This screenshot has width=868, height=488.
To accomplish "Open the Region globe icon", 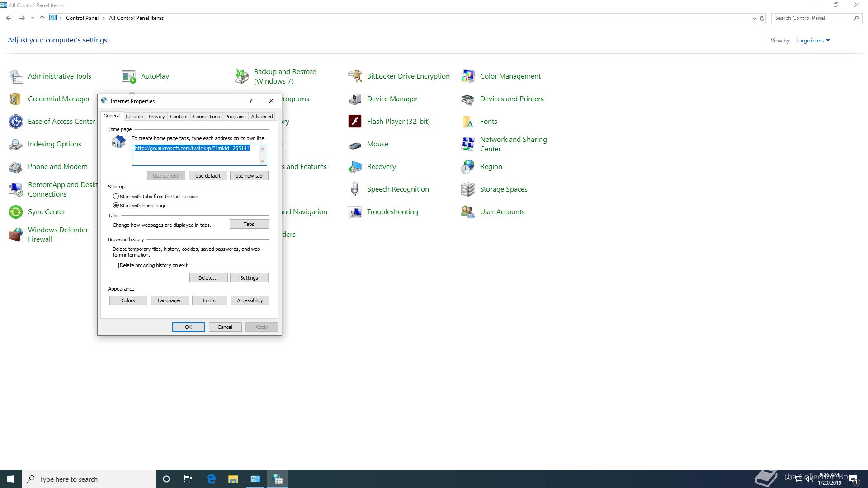I will (x=468, y=167).
